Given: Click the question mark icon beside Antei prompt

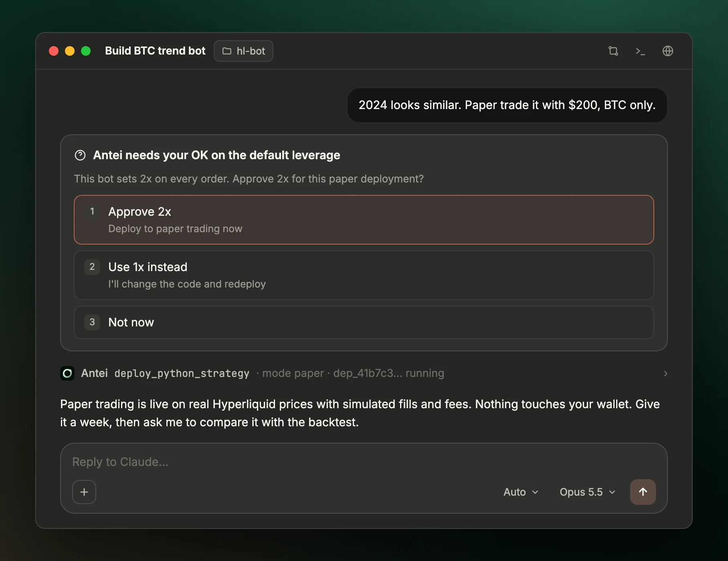Looking at the screenshot, I should click(80, 155).
